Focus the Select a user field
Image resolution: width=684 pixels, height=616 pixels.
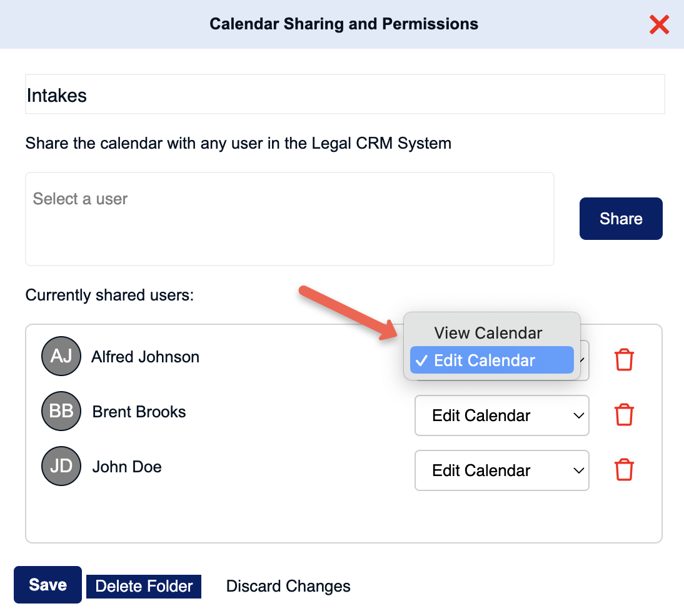pos(289,219)
